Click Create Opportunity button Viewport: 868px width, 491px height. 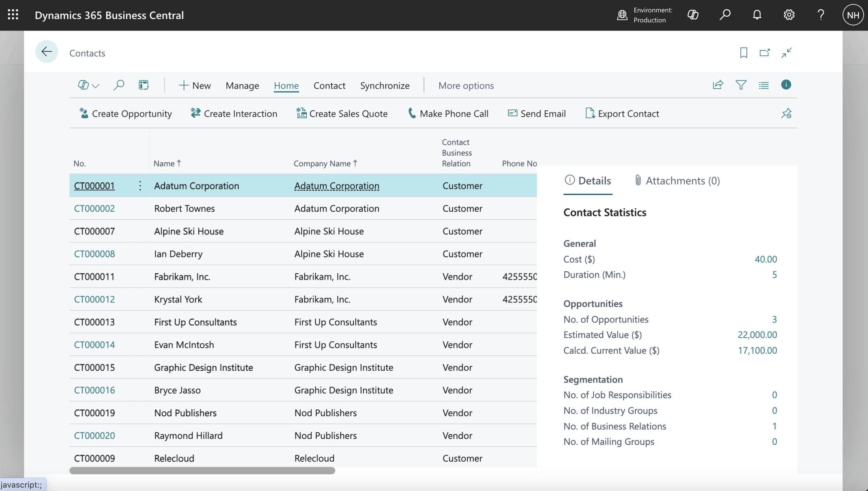126,114
